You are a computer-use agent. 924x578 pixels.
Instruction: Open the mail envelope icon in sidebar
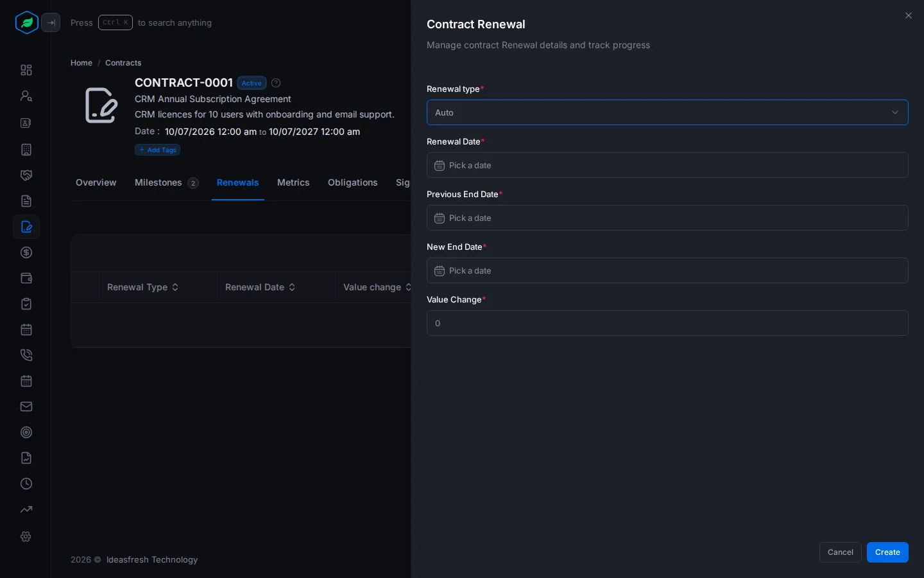(x=26, y=407)
